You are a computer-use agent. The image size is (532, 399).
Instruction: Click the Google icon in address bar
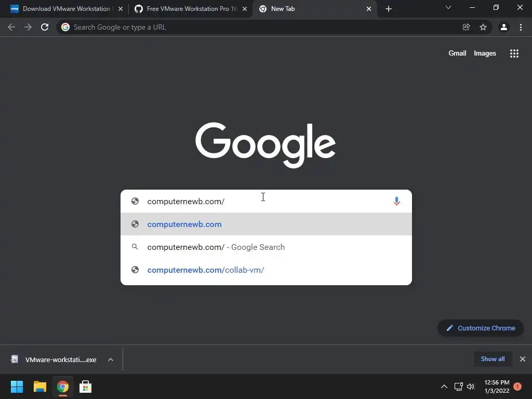pyautogui.click(x=65, y=27)
